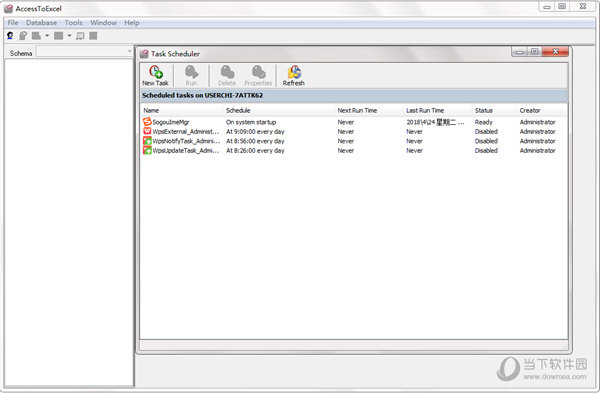Minimize the Task Scheduler window
This screenshot has width=600, height=393.
519,52
